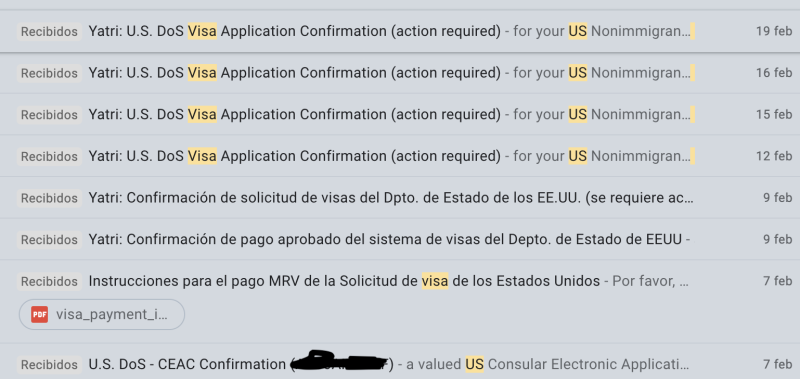The width and height of the screenshot is (800, 379).
Task: Click the red PDF icon in attachment
Action: click(x=39, y=315)
